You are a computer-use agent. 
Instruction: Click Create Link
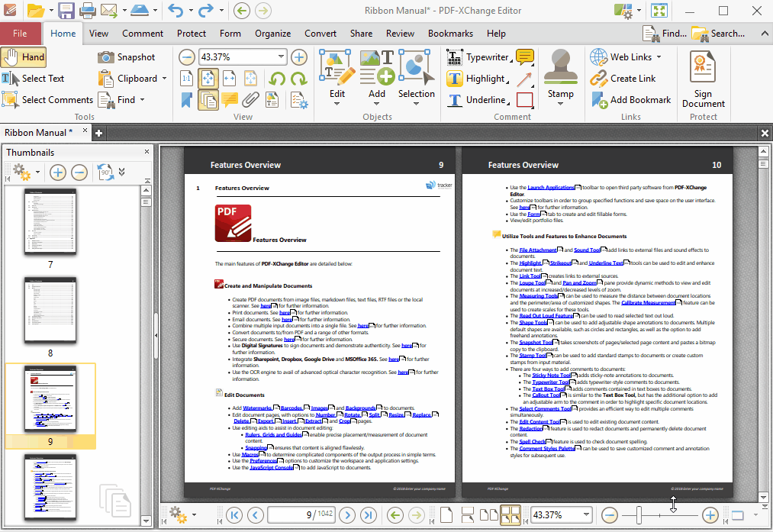(623, 79)
